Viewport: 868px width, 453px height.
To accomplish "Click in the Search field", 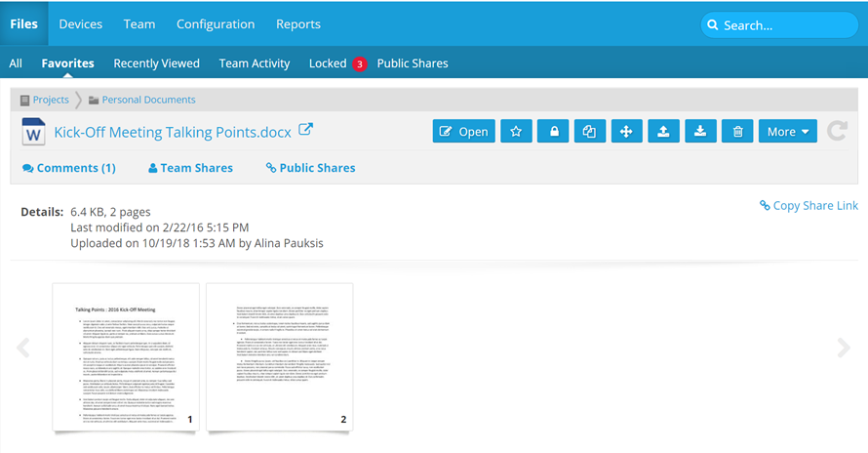I will tap(780, 25).
